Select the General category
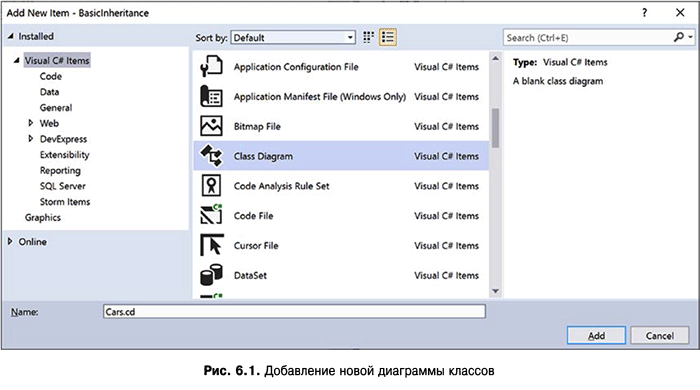700x390 pixels. click(56, 108)
